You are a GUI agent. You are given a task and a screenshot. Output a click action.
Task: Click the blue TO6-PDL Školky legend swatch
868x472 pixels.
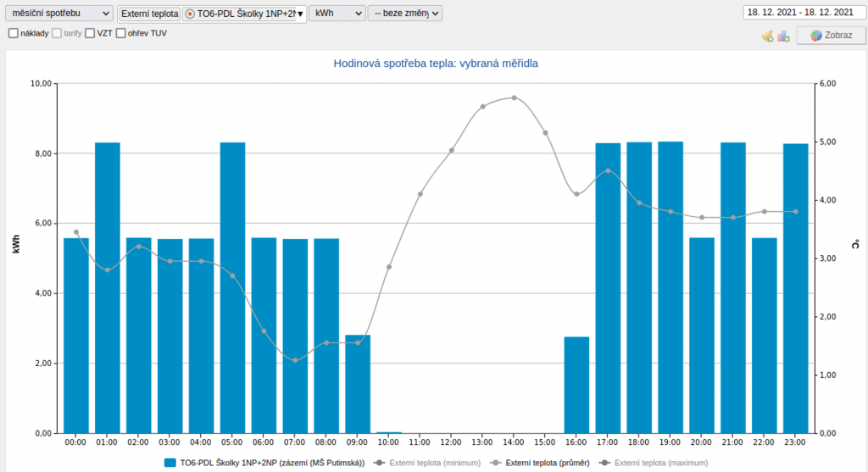click(170, 463)
